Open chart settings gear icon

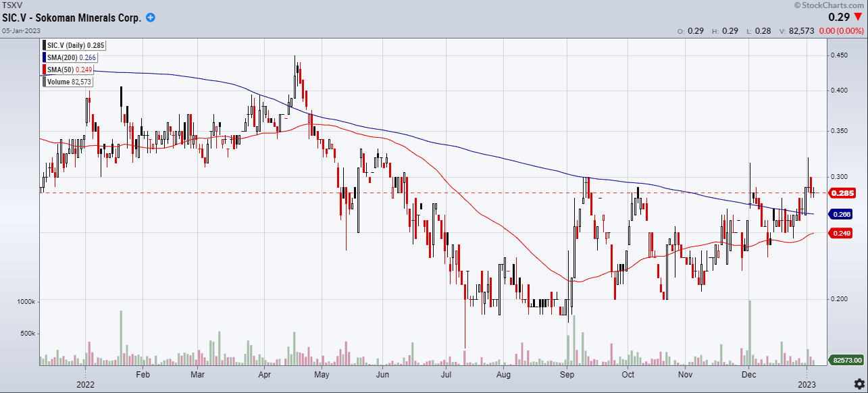(x=858, y=383)
